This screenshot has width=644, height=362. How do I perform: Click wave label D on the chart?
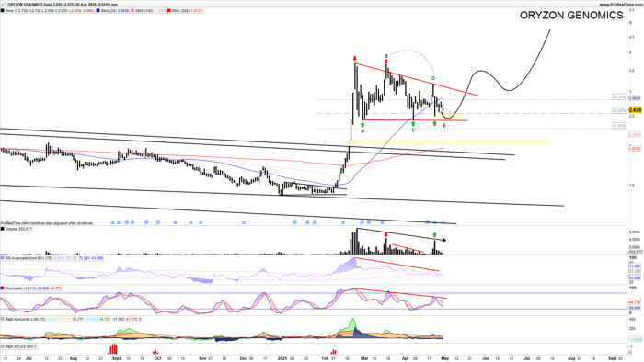point(433,78)
